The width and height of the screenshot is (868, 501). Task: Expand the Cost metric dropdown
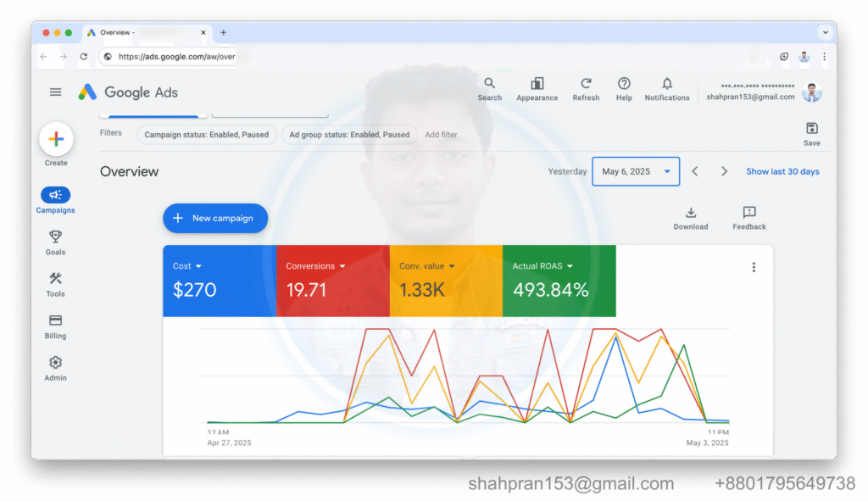[x=198, y=266]
